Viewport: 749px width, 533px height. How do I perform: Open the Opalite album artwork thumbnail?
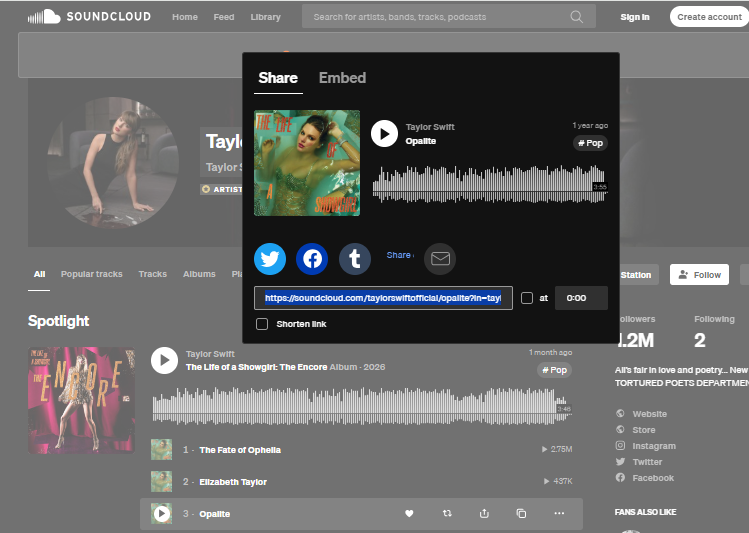[x=307, y=163]
